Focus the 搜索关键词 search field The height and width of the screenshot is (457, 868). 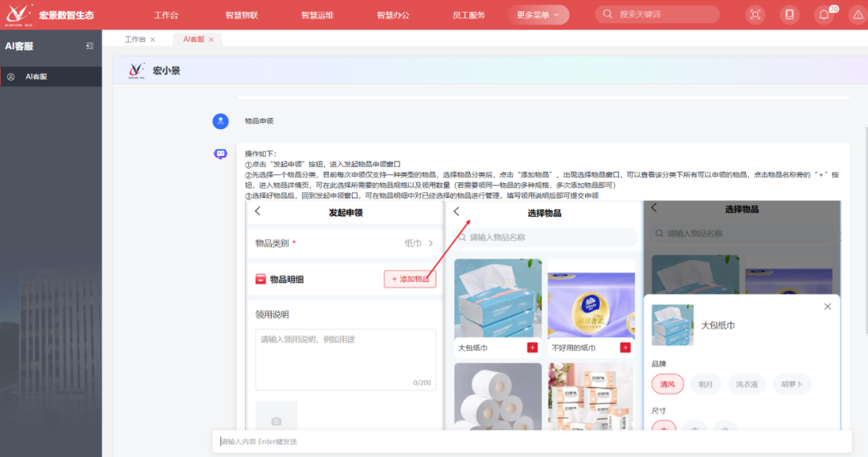pos(657,14)
